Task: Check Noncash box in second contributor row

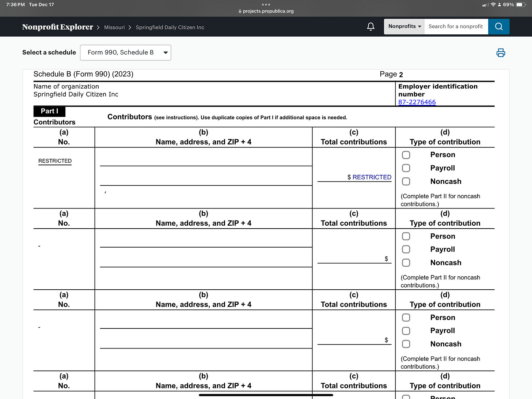Action: (x=406, y=263)
